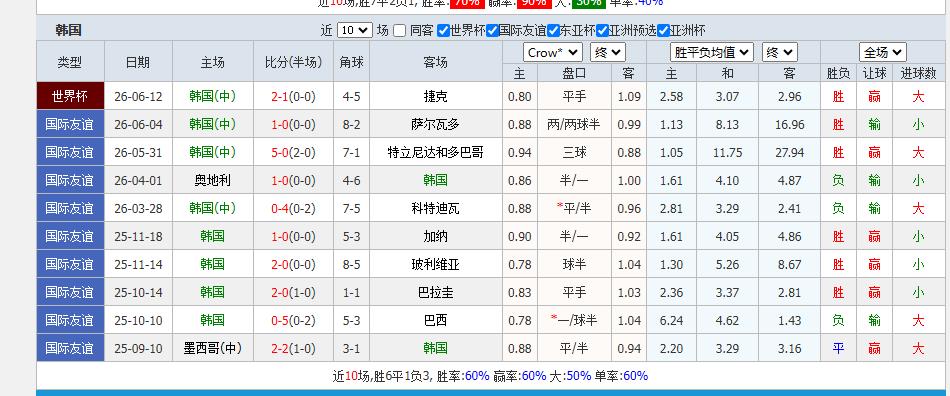This screenshot has height=396, width=950.
Task: Click the 奥地利 team link
Action: point(213,180)
